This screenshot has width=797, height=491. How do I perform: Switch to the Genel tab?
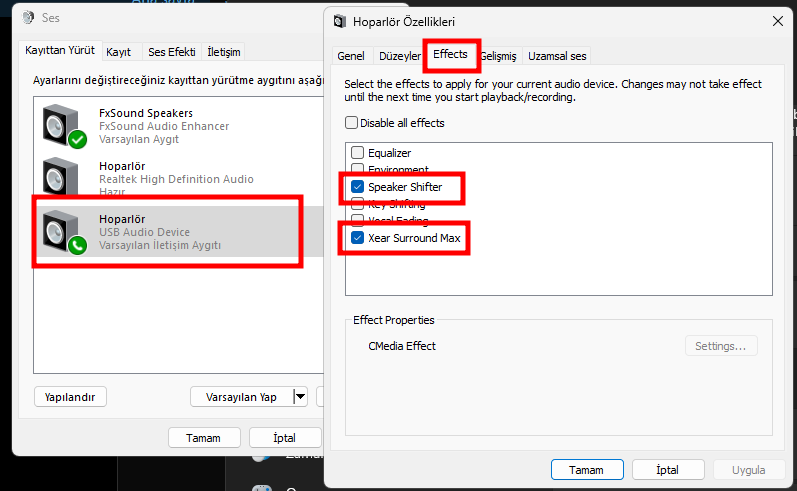(351, 56)
